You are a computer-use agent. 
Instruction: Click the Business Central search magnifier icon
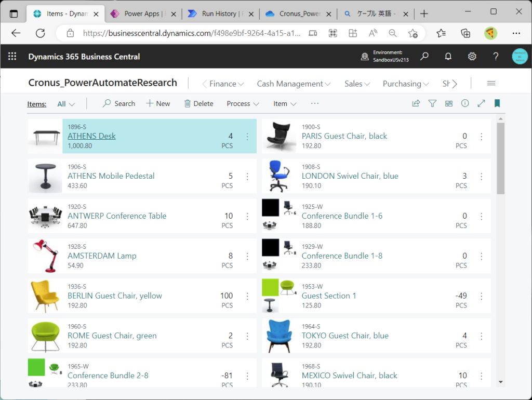[424, 56]
